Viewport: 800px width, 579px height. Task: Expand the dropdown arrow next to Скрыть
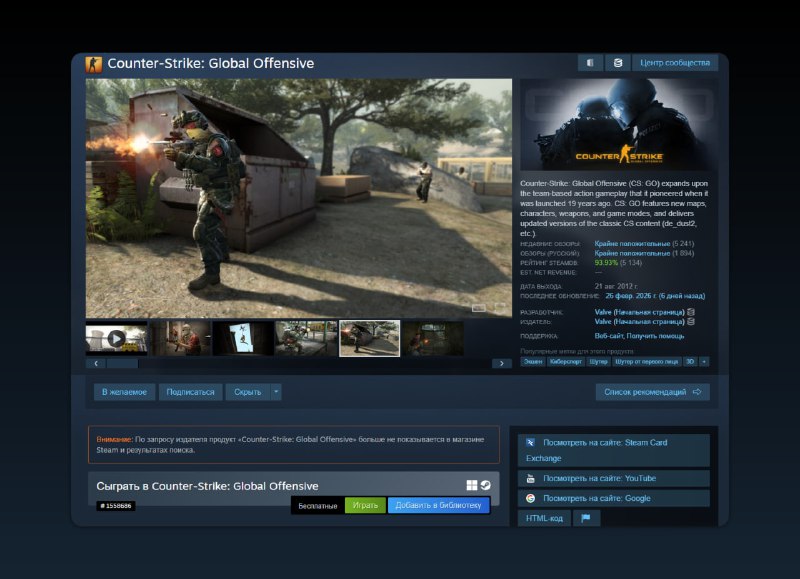click(276, 392)
